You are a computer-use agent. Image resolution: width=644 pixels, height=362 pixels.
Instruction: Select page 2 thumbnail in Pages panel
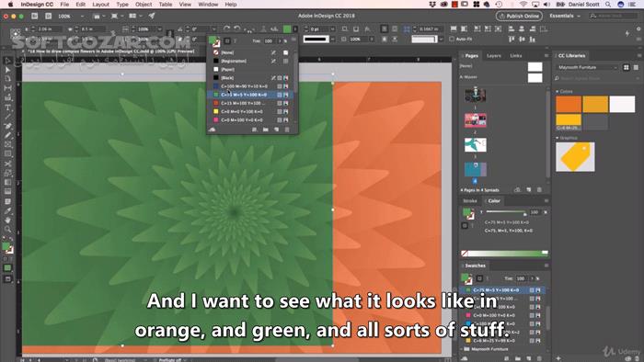tap(476, 120)
